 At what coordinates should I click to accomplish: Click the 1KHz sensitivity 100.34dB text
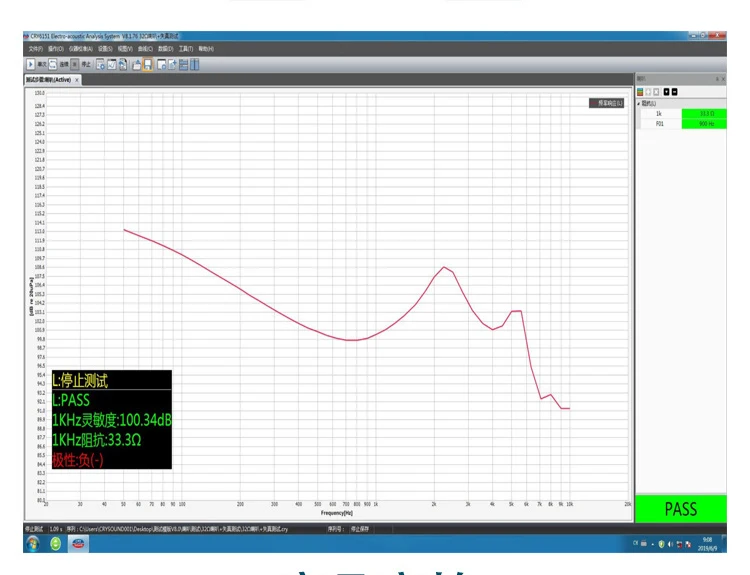click(111, 420)
